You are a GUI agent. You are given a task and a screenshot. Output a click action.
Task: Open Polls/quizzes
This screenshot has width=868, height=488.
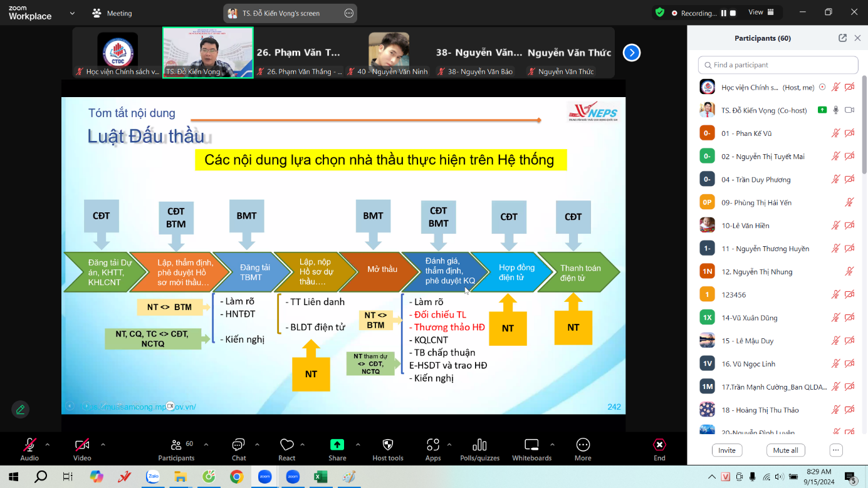[x=479, y=445]
